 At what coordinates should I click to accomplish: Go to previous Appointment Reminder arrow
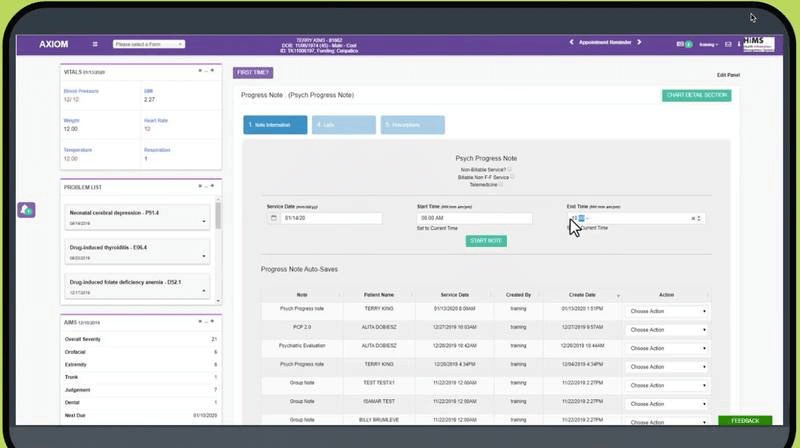coord(571,43)
